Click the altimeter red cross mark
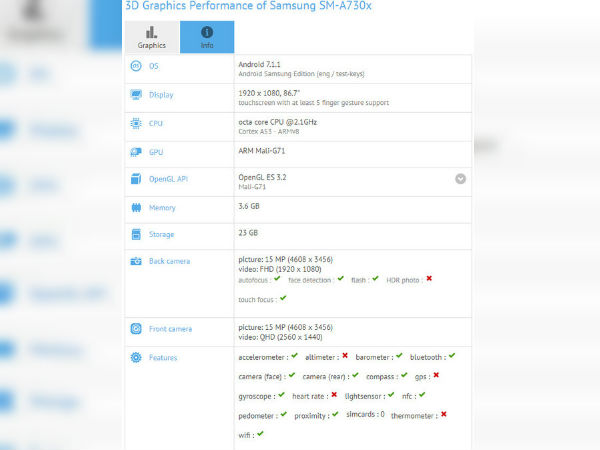Screen dimensions: 600x450 pos(345,356)
